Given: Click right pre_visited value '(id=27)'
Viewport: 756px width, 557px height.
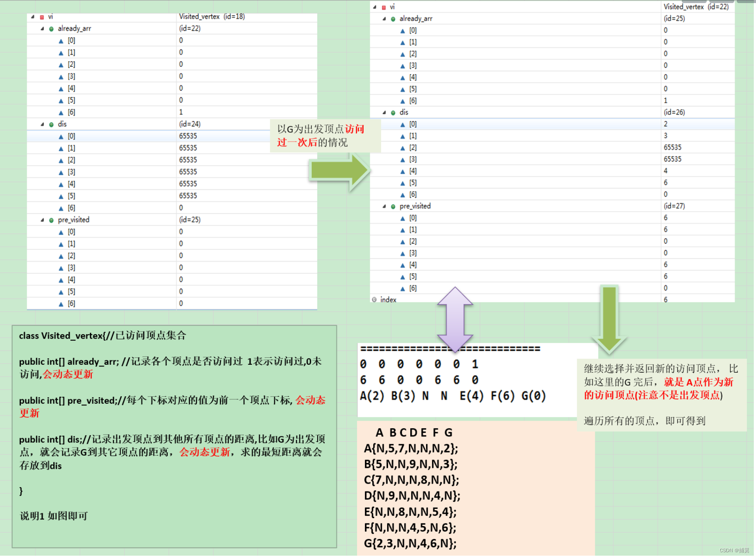Looking at the screenshot, I should tap(674, 206).
